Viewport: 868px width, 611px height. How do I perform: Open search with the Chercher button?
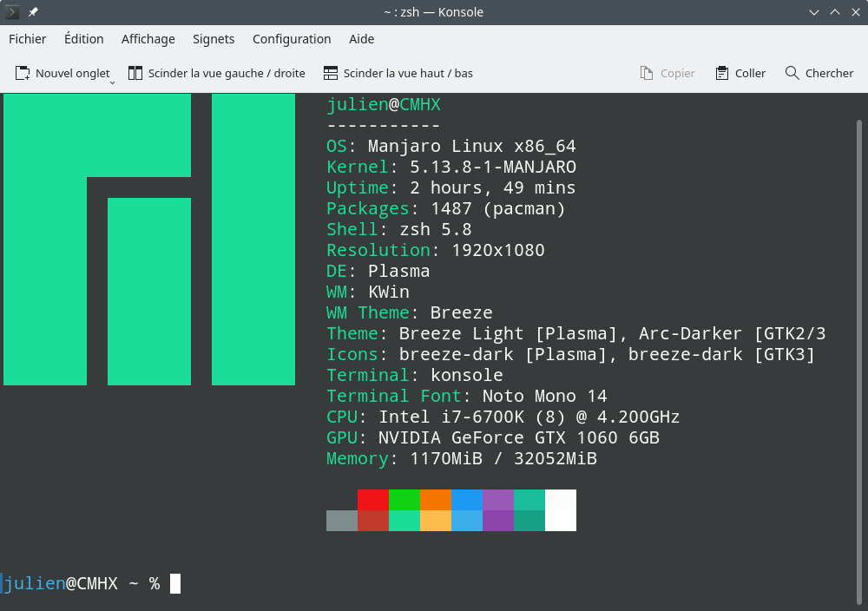pos(819,73)
